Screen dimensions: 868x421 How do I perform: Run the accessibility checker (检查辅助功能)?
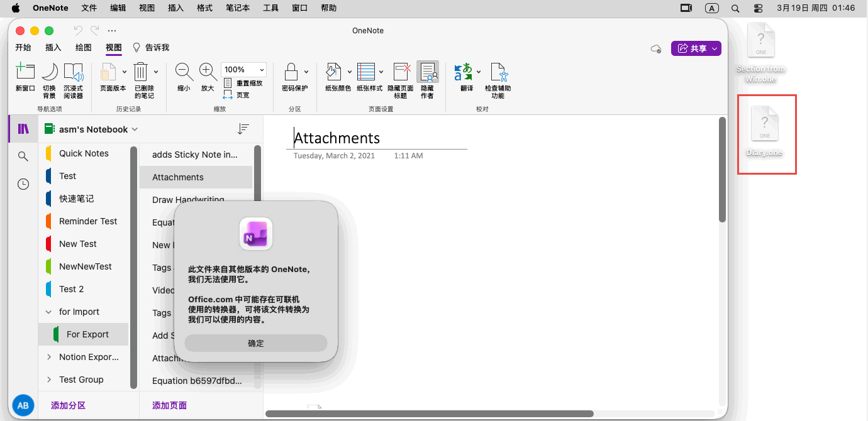(498, 73)
